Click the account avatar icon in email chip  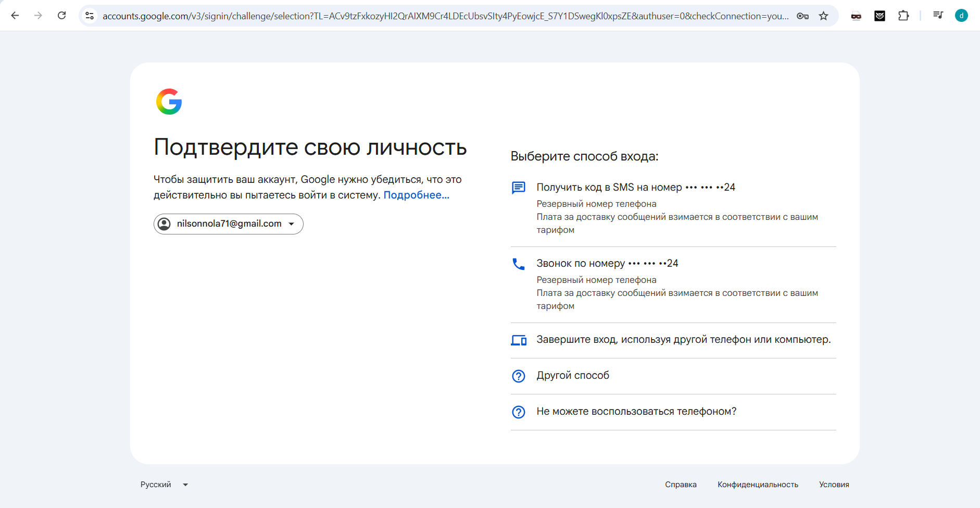pyautogui.click(x=164, y=224)
